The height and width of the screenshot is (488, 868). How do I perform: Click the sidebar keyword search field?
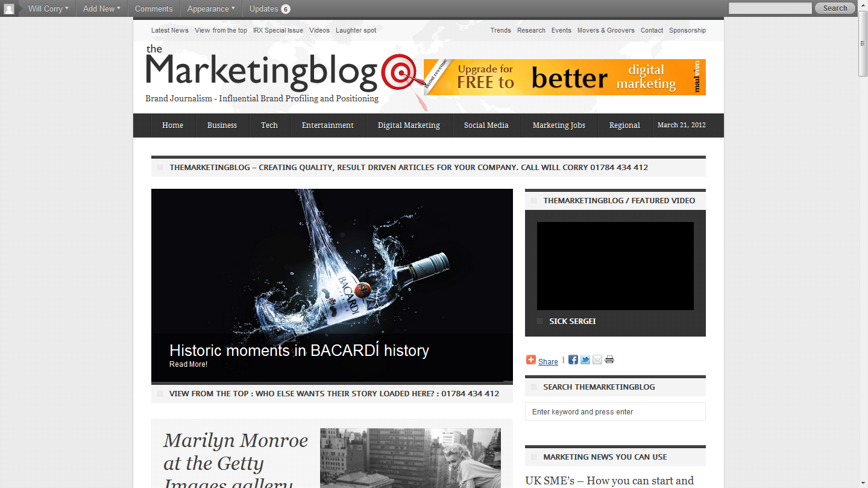pyautogui.click(x=615, y=412)
